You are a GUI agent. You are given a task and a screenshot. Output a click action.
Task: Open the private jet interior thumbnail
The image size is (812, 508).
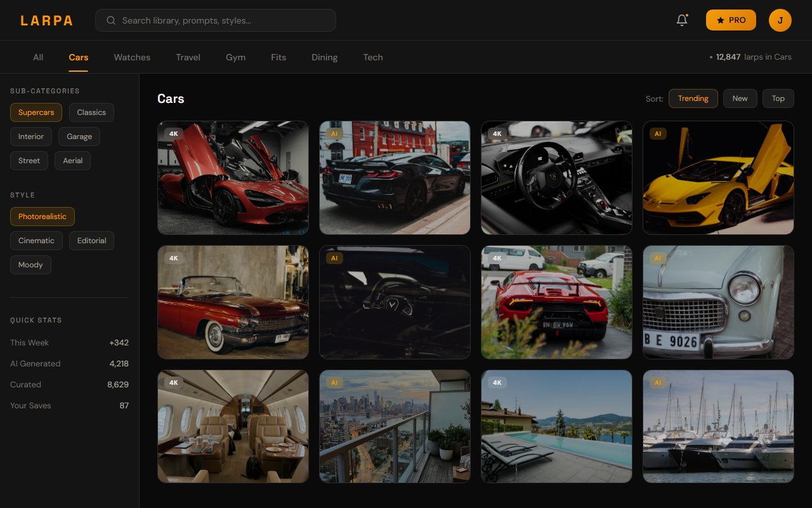[x=233, y=426]
